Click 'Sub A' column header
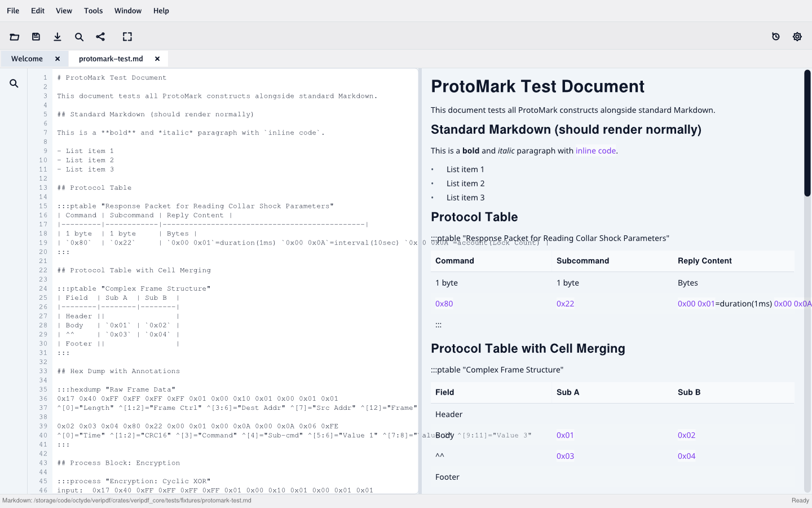The width and height of the screenshot is (812, 508). click(x=568, y=392)
